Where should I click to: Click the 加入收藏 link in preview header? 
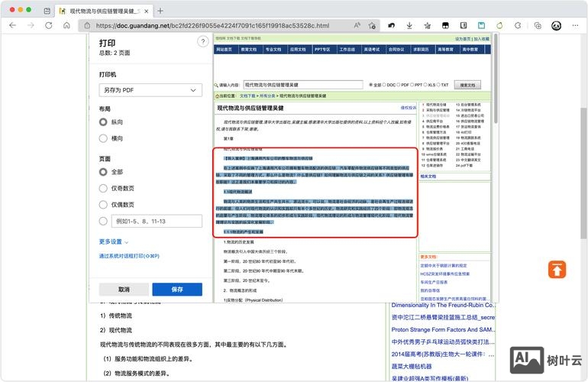[x=481, y=39]
